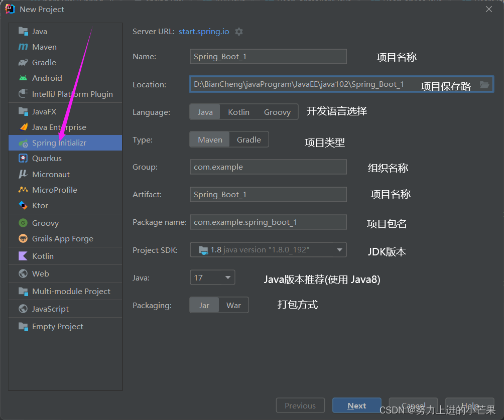Screen dimensions: 504x420
Task: Click the Grails App Forge icon
Action: pos(23,238)
